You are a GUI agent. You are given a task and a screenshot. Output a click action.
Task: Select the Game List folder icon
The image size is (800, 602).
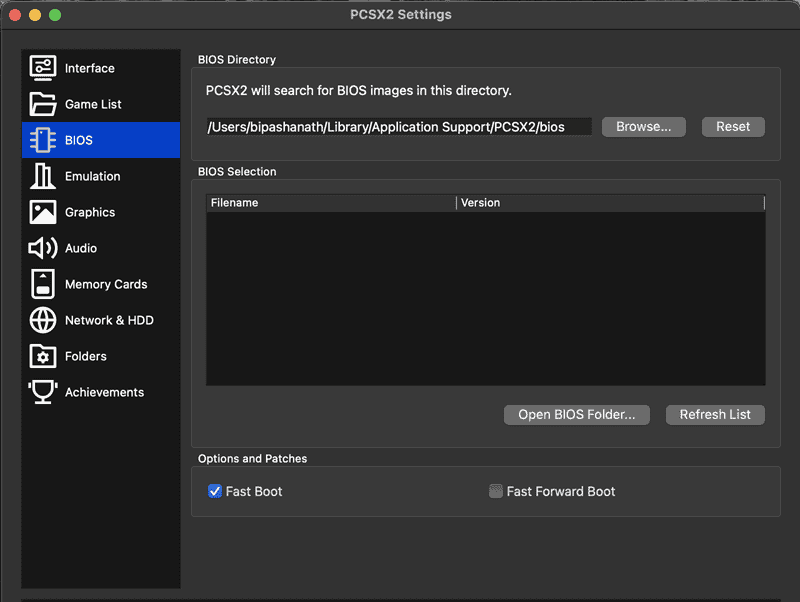coord(43,104)
